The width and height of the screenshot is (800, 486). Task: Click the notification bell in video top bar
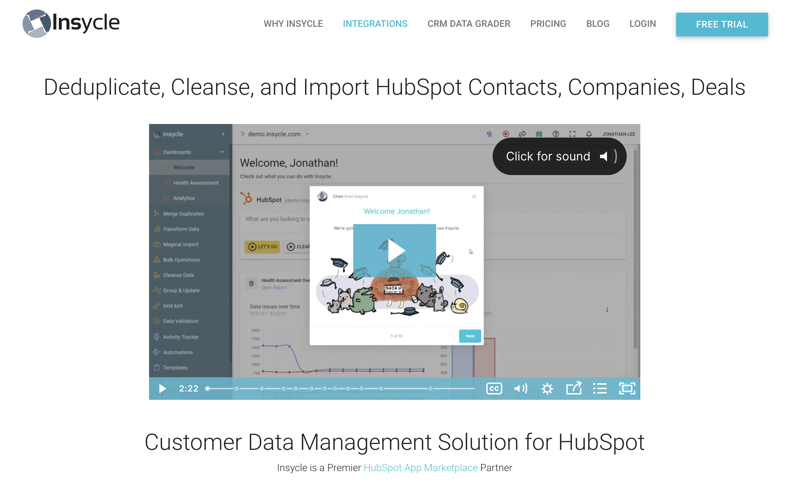[589, 134]
